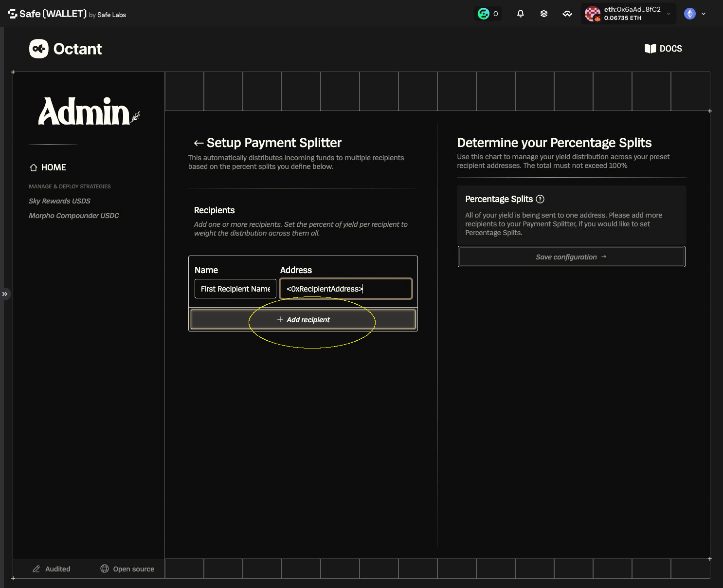Click the back arrow beside Setup Payment Splitter

[x=199, y=143]
